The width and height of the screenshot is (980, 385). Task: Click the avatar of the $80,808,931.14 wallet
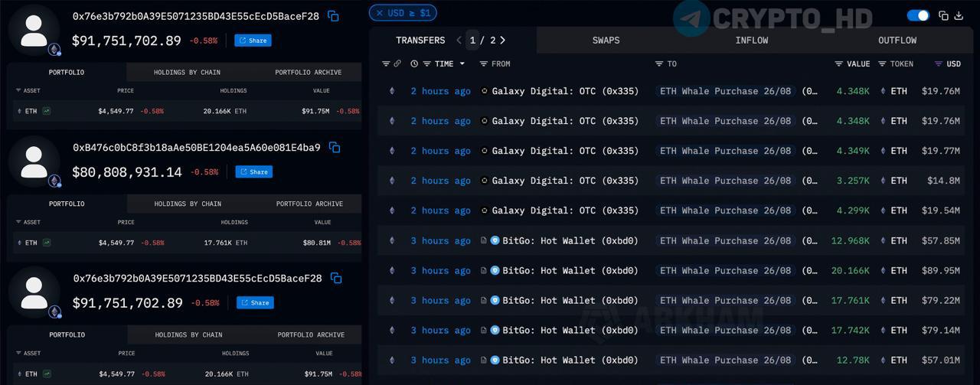[x=34, y=162]
